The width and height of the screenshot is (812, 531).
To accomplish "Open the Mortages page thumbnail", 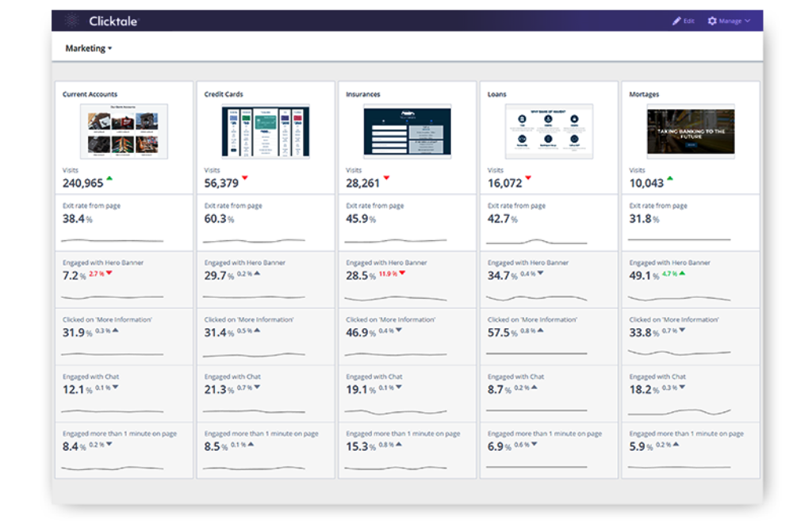I will tap(691, 131).
